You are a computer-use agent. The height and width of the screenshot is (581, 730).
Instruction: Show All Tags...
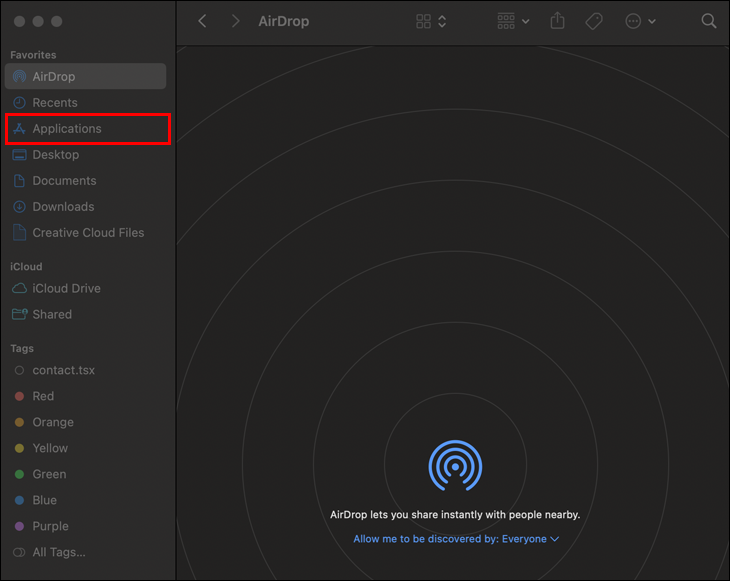pos(85,552)
